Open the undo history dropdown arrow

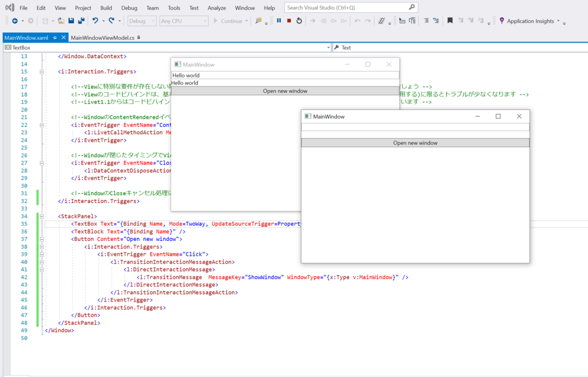pyautogui.click(x=103, y=21)
